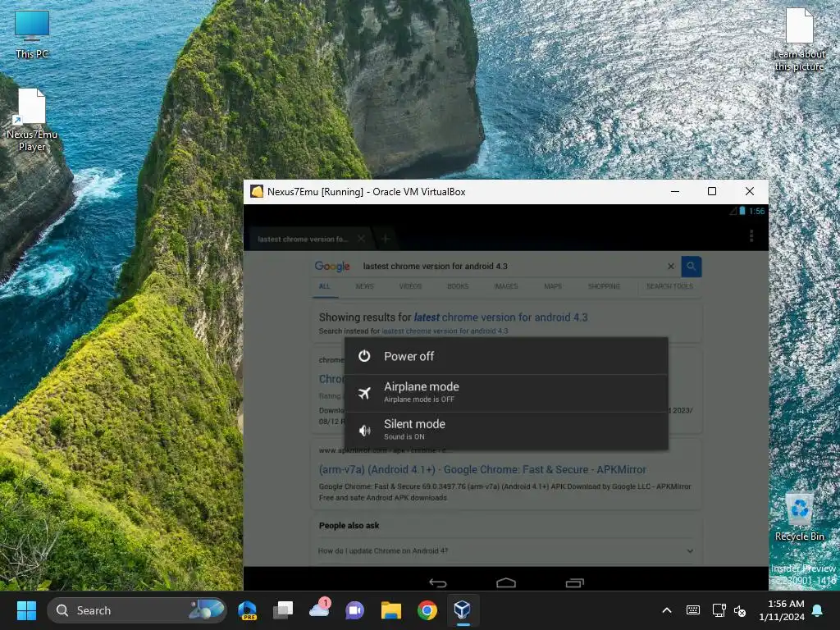Toggle Silent mode option
This screenshot has width=840, height=630.
click(505, 430)
